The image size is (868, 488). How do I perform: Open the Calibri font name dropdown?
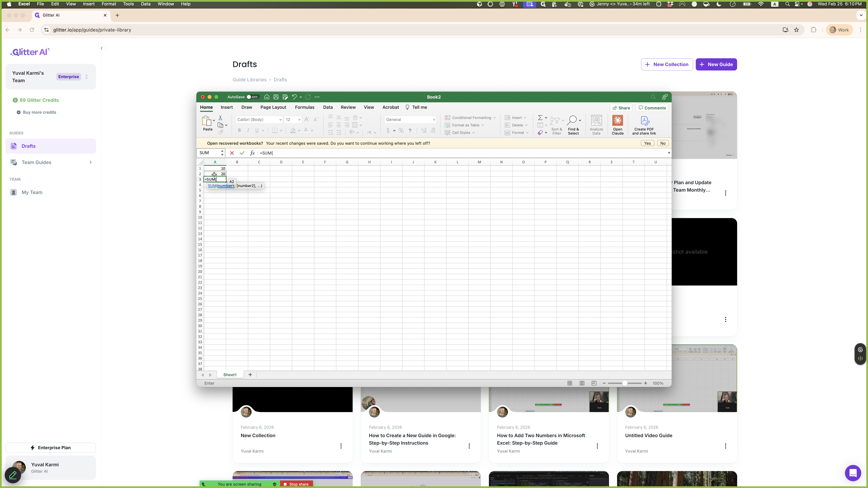tap(280, 120)
